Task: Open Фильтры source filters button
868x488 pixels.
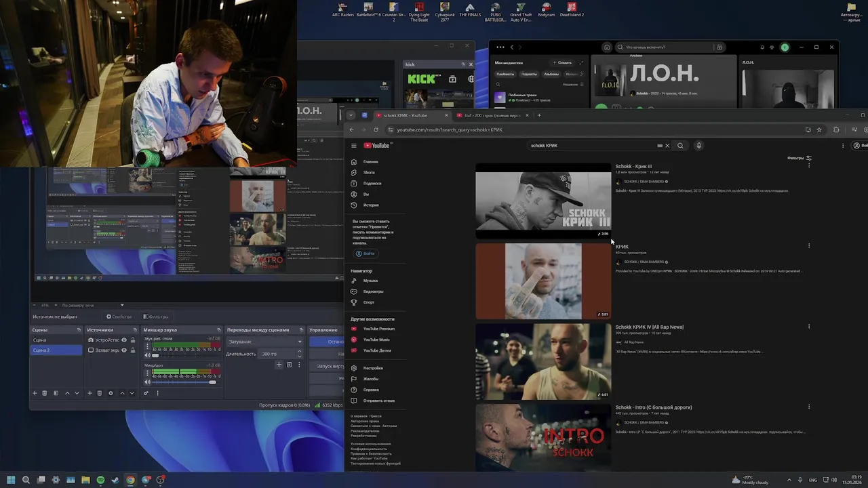Action: (x=155, y=317)
